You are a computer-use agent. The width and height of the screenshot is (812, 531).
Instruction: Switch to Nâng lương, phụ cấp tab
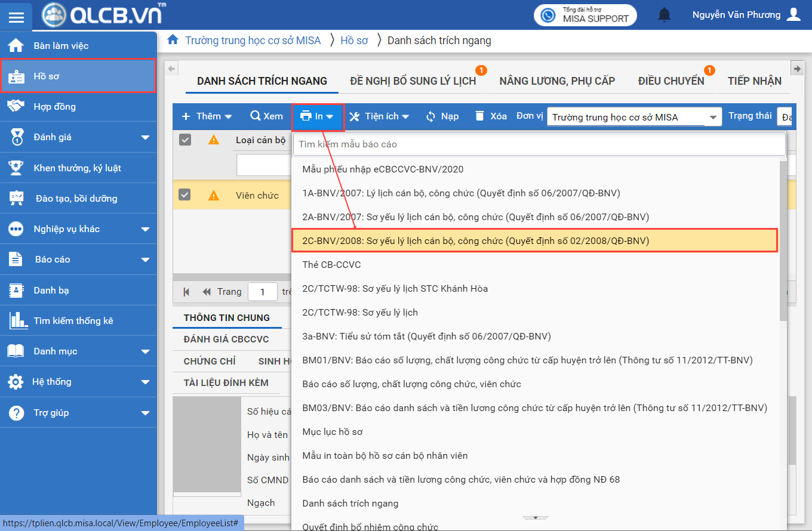click(557, 81)
